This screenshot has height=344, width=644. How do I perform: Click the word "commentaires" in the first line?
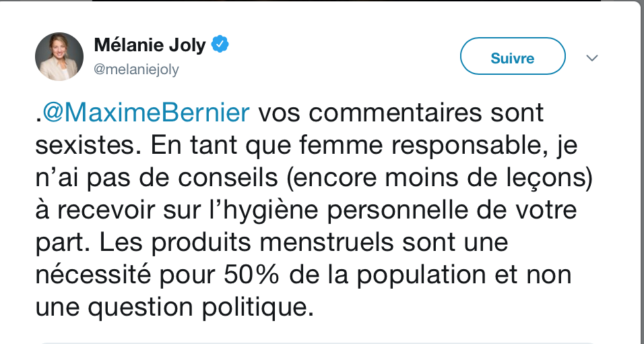tap(395, 113)
